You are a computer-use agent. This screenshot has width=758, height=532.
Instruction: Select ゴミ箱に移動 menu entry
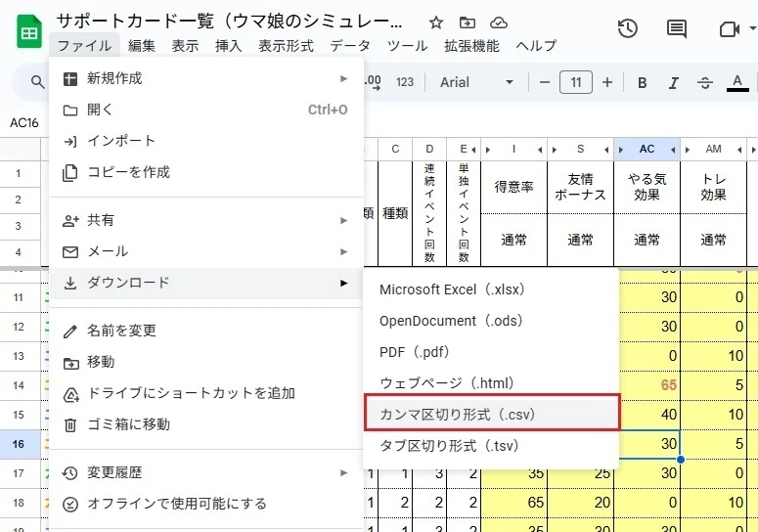[206, 424]
